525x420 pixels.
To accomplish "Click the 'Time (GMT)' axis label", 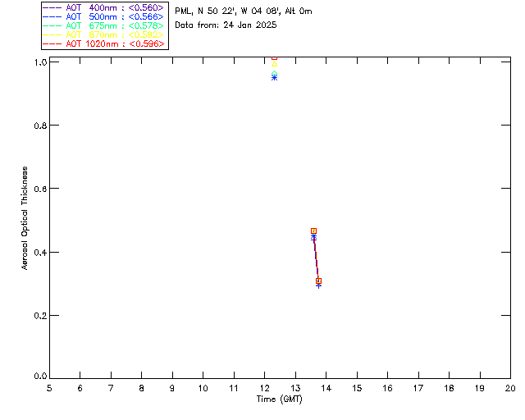I will coord(280,399).
